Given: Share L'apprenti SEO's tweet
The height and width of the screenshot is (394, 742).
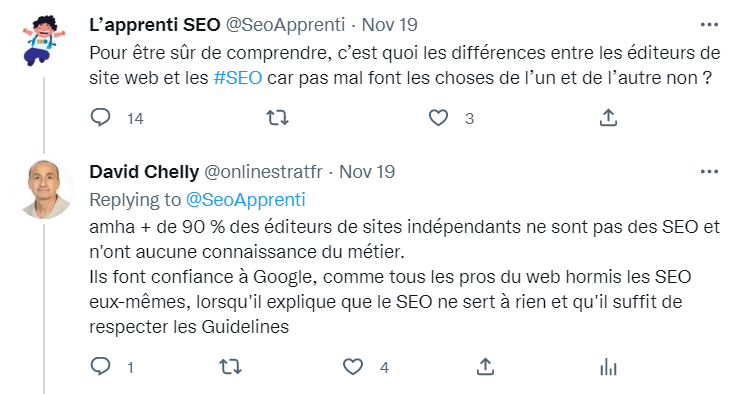Looking at the screenshot, I should (609, 118).
